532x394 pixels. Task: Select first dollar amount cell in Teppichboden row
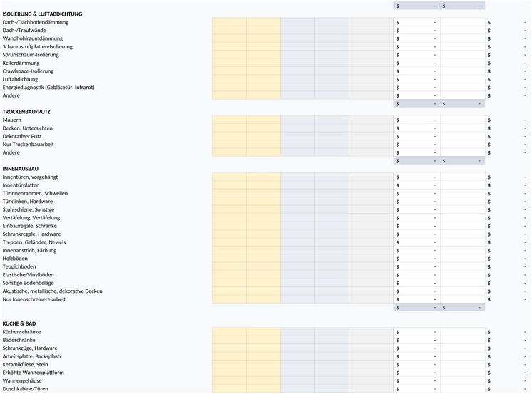pos(416,266)
